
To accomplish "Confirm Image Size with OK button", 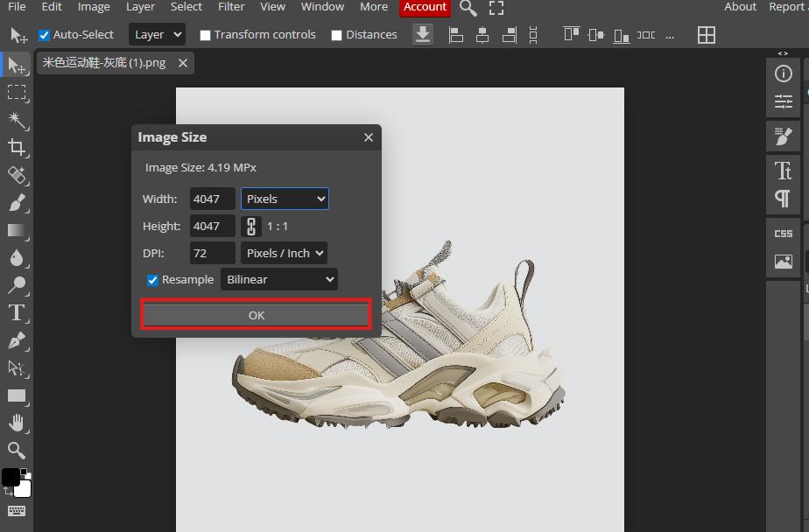I will [x=257, y=315].
